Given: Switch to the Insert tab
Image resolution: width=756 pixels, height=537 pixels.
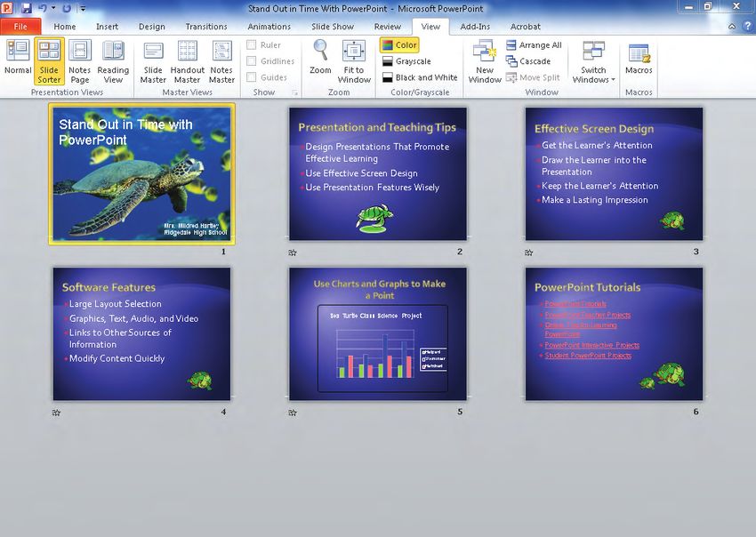Looking at the screenshot, I should [107, 27].
